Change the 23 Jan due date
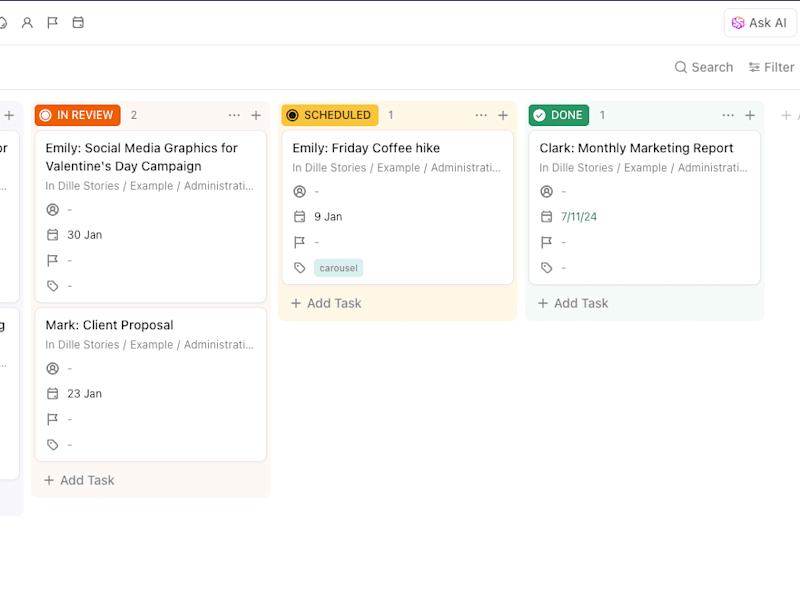The height and width of the screenshot is (600, 800). pos(85,393)
